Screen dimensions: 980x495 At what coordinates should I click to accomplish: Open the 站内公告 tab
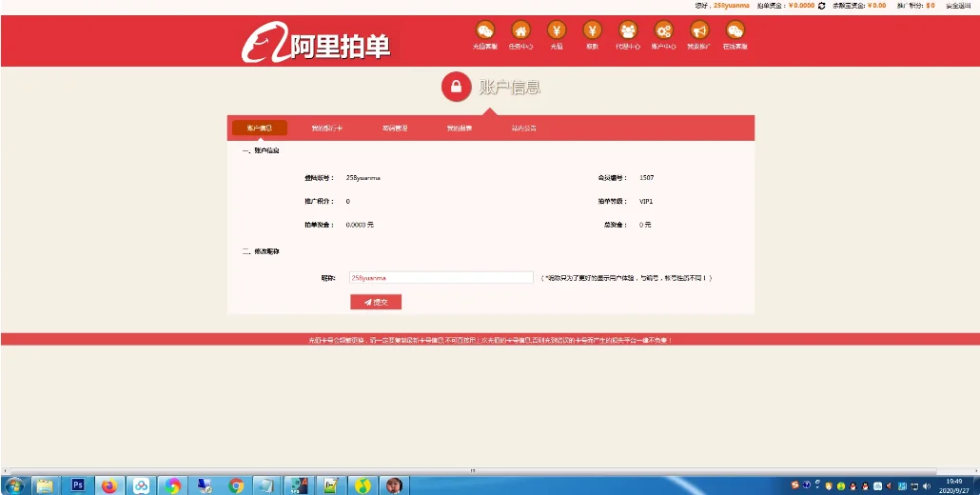(x=523, y=128)
